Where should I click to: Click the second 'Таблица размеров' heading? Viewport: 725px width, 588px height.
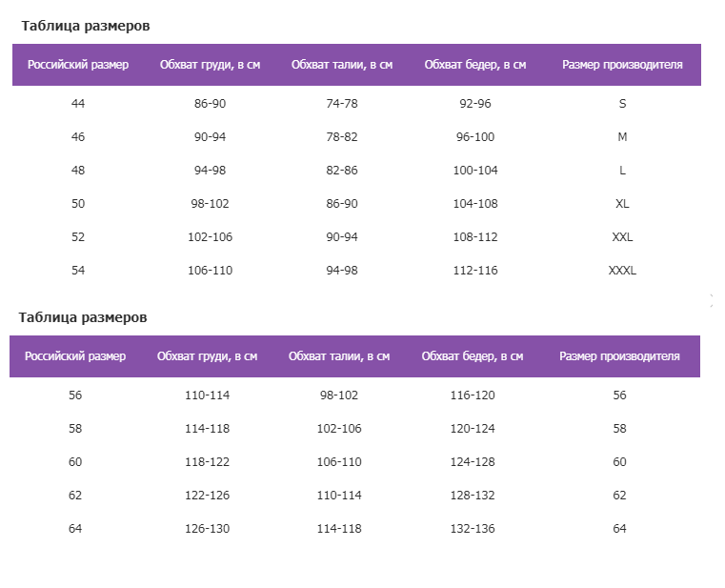pos(83,317)
